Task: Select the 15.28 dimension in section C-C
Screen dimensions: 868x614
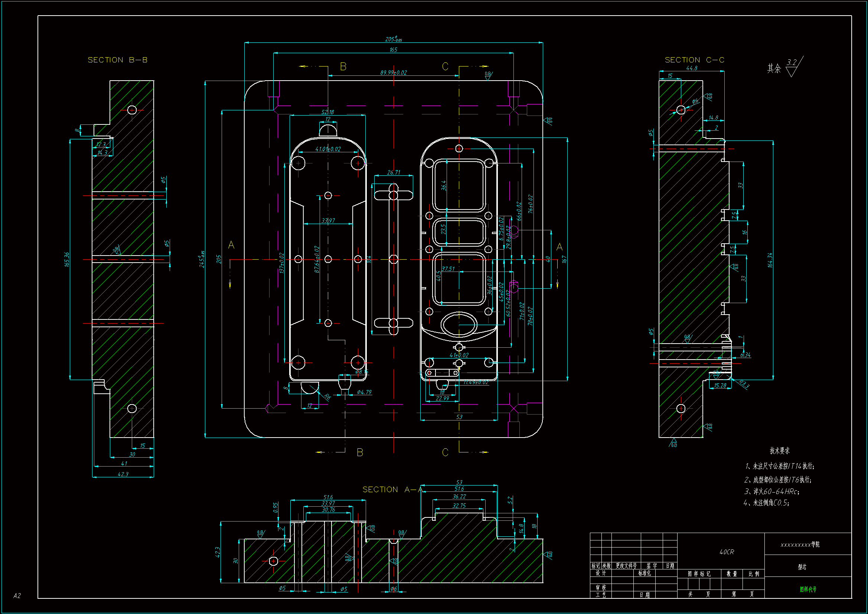Action: 720,386
